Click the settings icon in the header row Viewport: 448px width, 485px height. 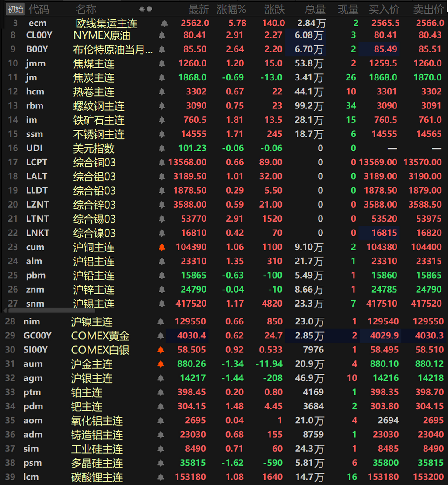[x=142, y=9]
